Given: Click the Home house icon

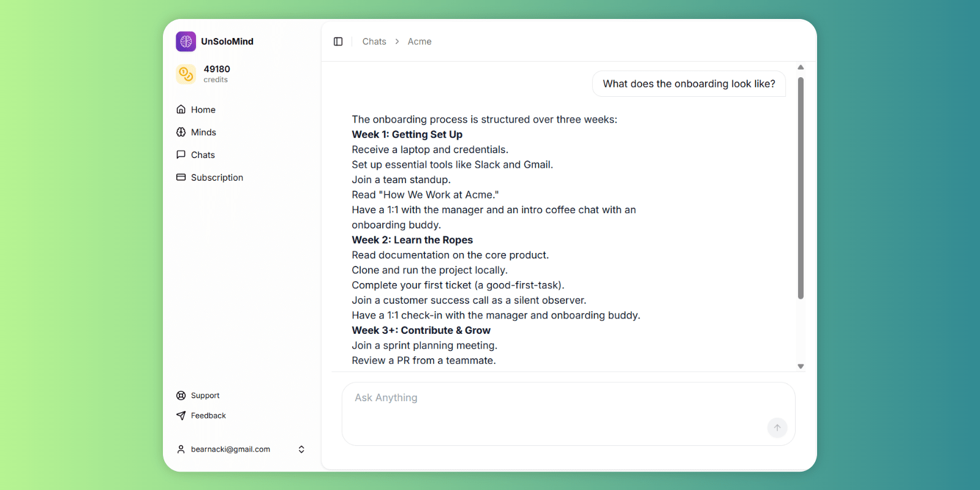Looking at the screenshot, I should pos(181,110).
